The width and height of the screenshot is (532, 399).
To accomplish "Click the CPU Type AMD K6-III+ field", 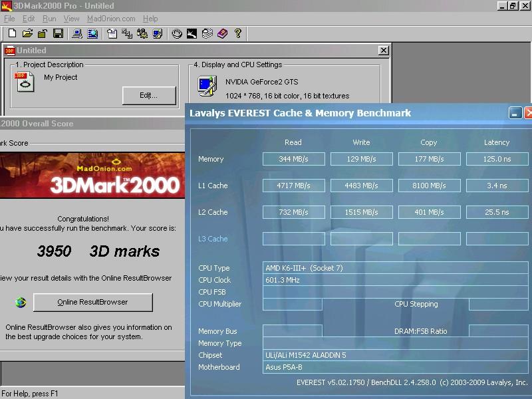I will 395,268.
